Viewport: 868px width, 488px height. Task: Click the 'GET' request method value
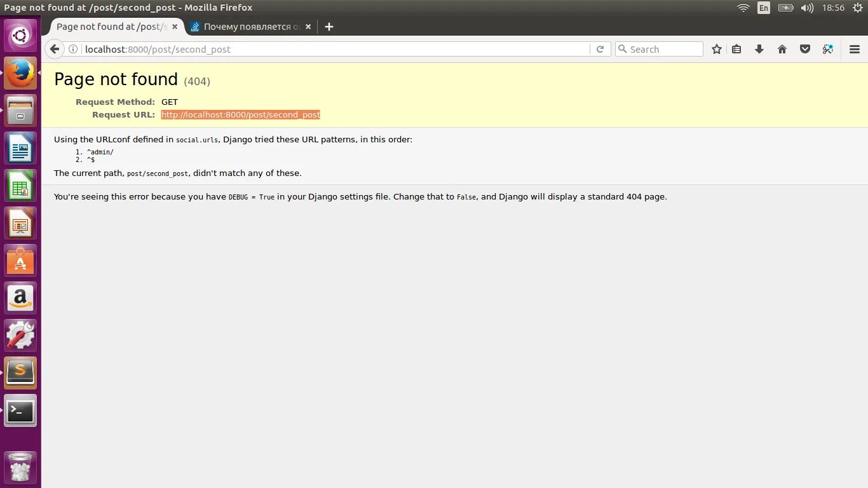(170, 102)
